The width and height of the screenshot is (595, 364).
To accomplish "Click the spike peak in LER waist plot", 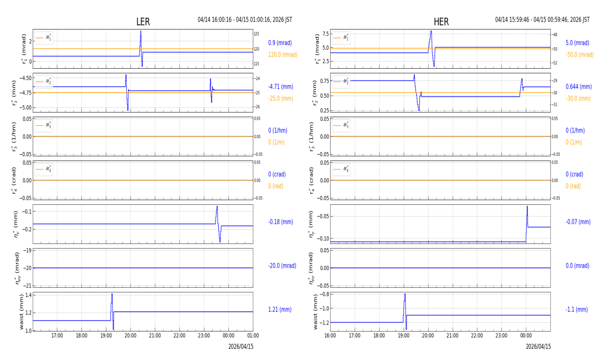I will tap(112, 294).
